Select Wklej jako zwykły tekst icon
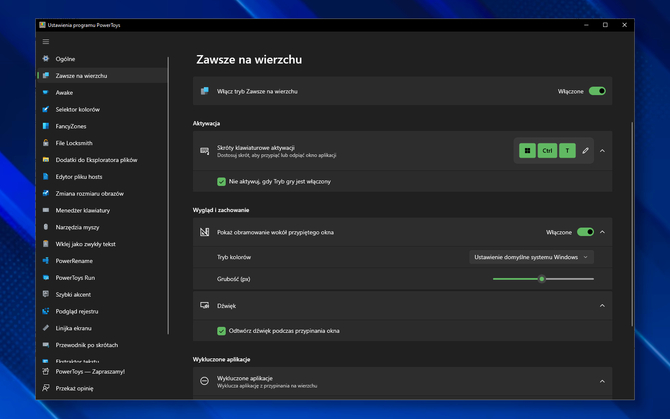Viewport: 670px width, 419px height. click(x=46, y=244)
